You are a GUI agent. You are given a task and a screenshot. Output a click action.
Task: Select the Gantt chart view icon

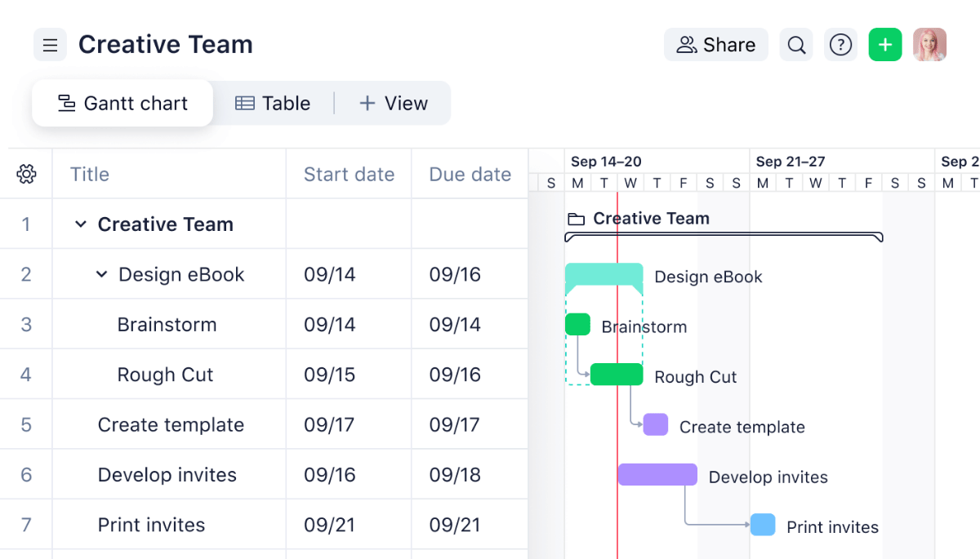tap(65, 103)
